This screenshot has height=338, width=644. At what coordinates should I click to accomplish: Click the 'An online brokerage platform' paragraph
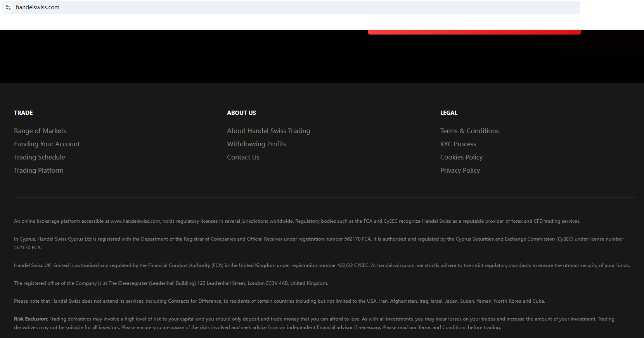[x=297, y=221]
